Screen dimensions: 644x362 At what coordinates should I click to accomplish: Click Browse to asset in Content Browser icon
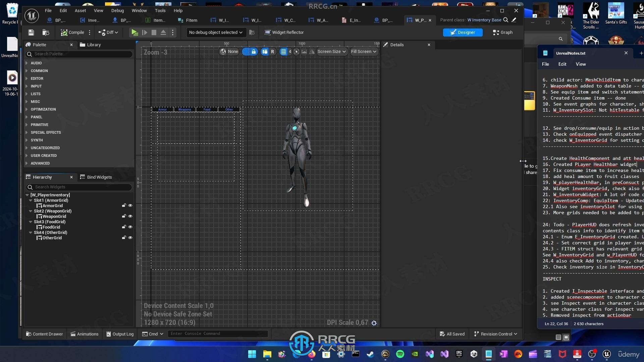point(46,33)
